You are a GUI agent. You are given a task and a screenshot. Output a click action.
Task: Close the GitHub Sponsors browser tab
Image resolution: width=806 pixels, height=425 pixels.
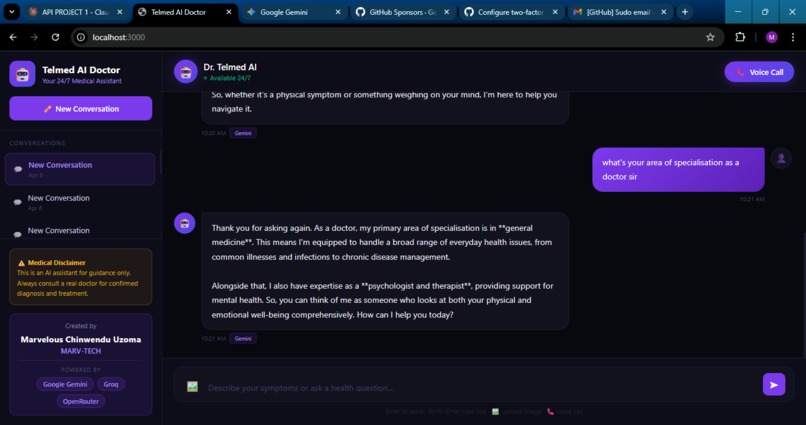point(446,12)
